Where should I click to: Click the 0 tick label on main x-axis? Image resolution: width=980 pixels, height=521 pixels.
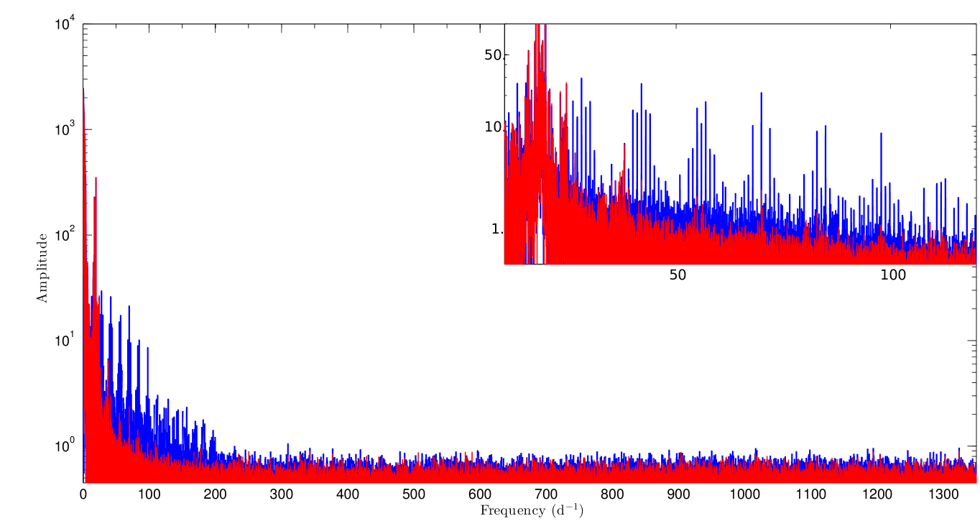(83, 494)
